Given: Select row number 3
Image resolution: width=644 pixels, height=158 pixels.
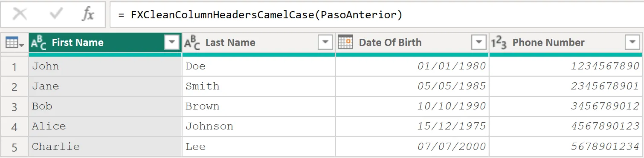Looking at the screenshot, I should click(15, 106).
